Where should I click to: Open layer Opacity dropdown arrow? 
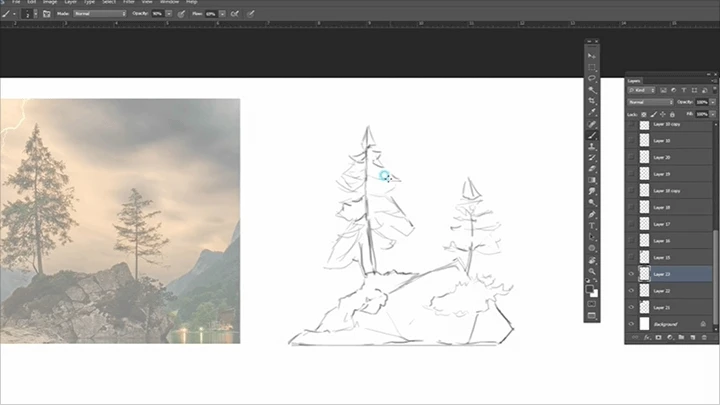click(x=713, y=102)
